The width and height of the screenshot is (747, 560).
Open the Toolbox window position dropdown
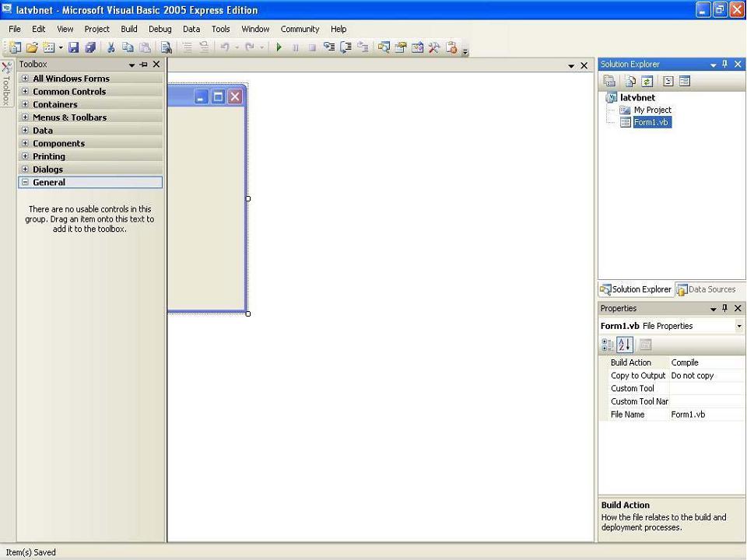(x=132, y=65)
